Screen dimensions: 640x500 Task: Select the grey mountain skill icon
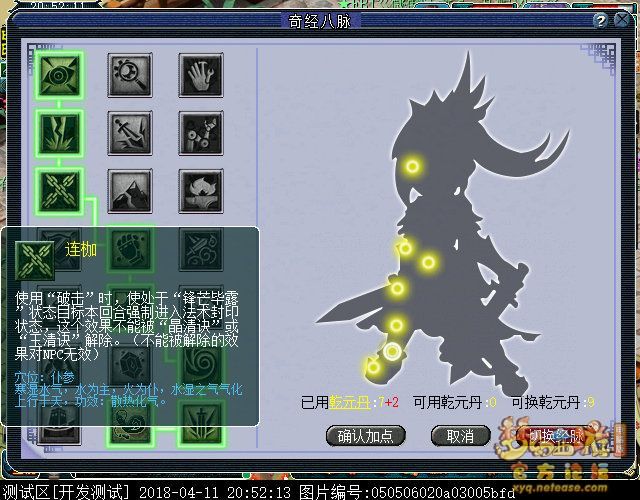[x=130, y=191]
